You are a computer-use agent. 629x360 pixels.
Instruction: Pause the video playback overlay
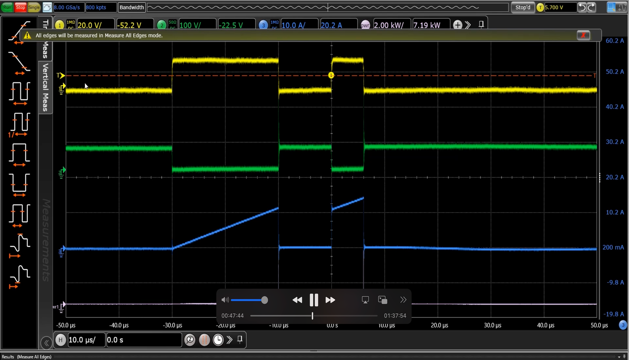coord(314,300)
